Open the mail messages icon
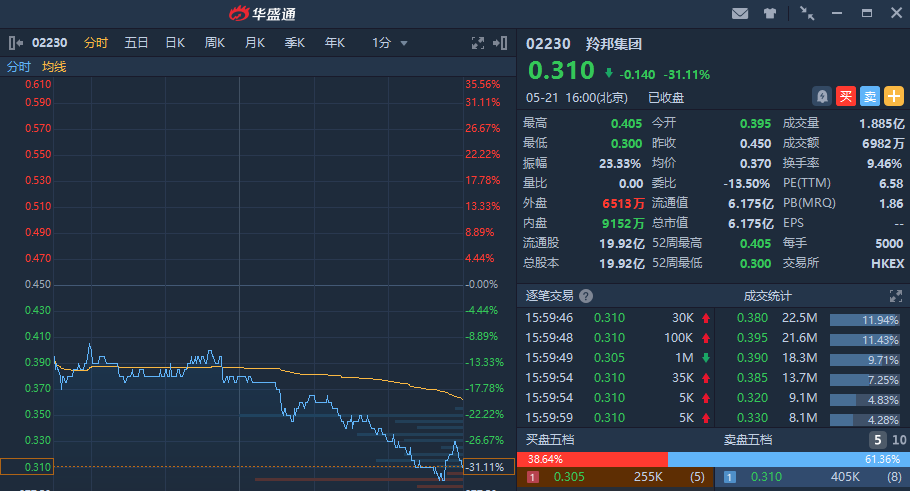 [x=740, y=14]
